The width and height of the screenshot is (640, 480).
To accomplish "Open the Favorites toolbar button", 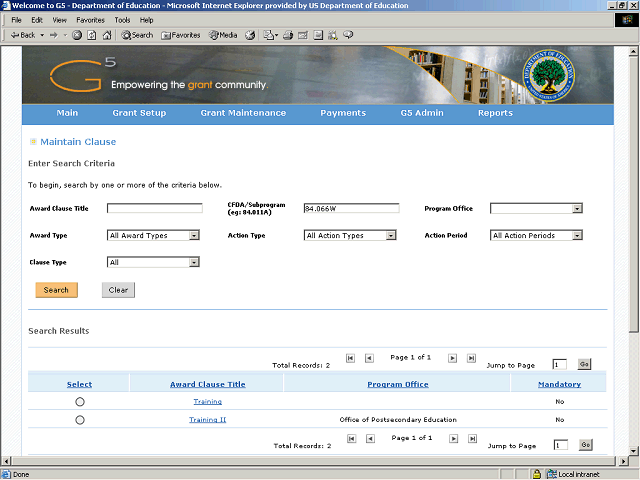I will tap(181, 35).
